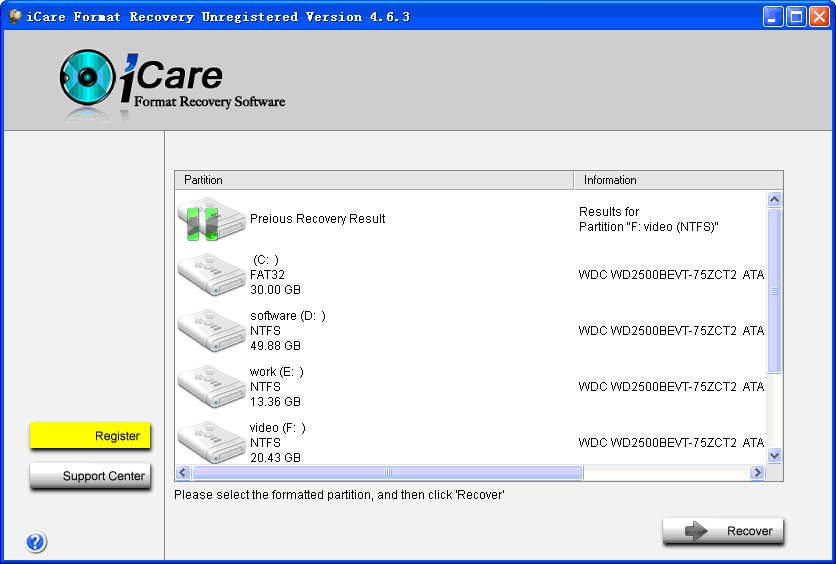The height and width of the screenshot is (564, 836).
Task: Minimize the iCare window
Action: tap(773, 17)
